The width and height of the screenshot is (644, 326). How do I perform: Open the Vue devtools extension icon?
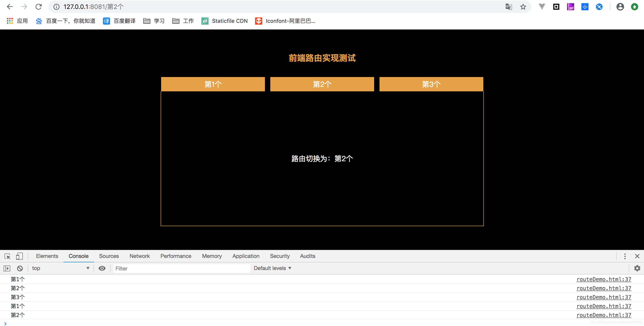pyautogui.click(x=542, y=7)
